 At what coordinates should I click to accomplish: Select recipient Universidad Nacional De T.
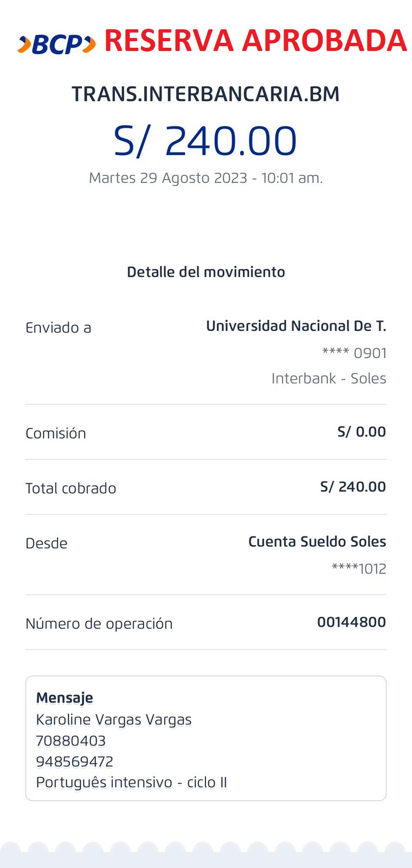[x=296, y=326]
